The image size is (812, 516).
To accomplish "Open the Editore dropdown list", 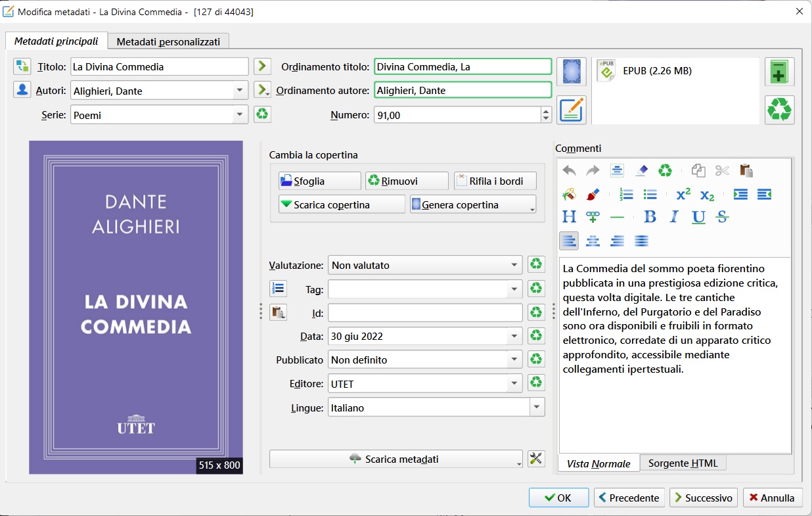I will [x=514, y=384].
